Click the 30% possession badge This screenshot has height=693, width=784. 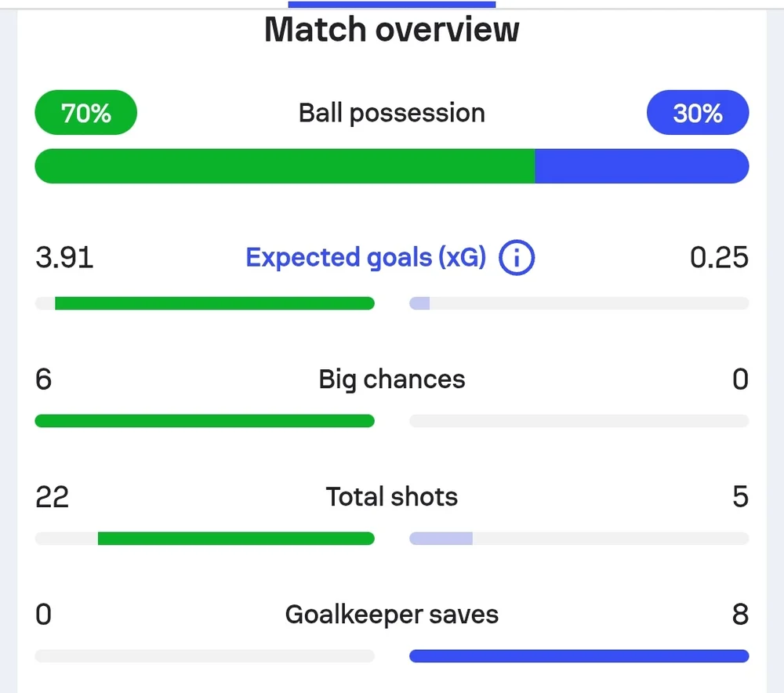(x=698, y=113)
